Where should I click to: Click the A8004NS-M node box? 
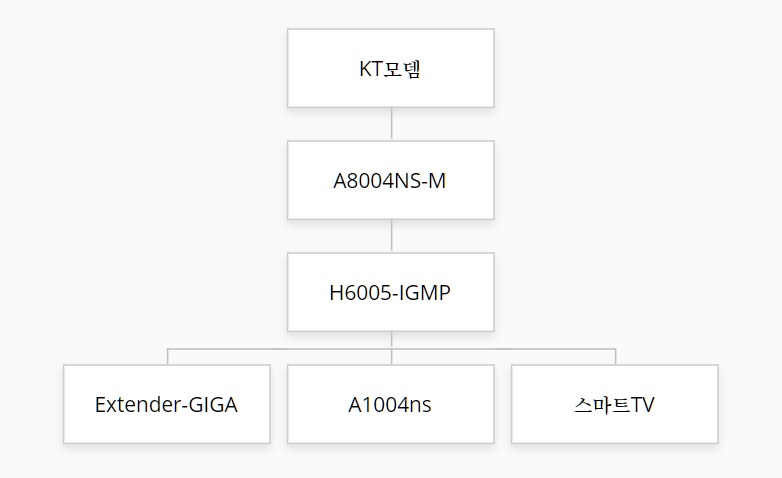pos(391,180)
